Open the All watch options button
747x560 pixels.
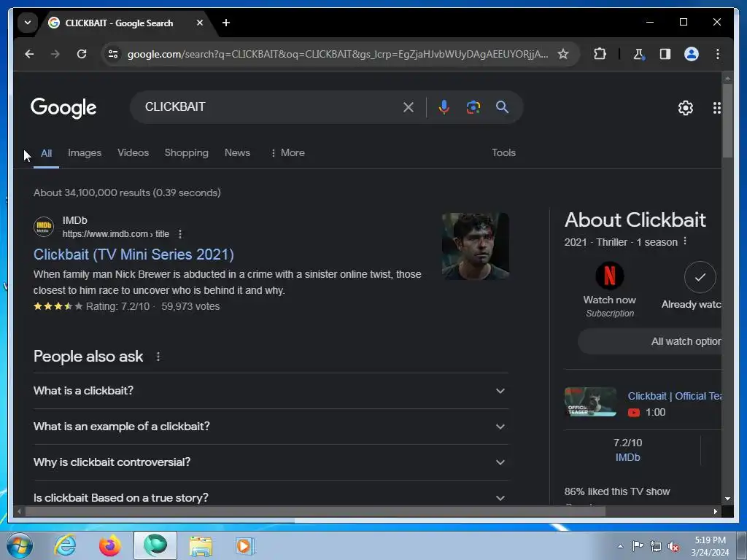pos(650,341)
